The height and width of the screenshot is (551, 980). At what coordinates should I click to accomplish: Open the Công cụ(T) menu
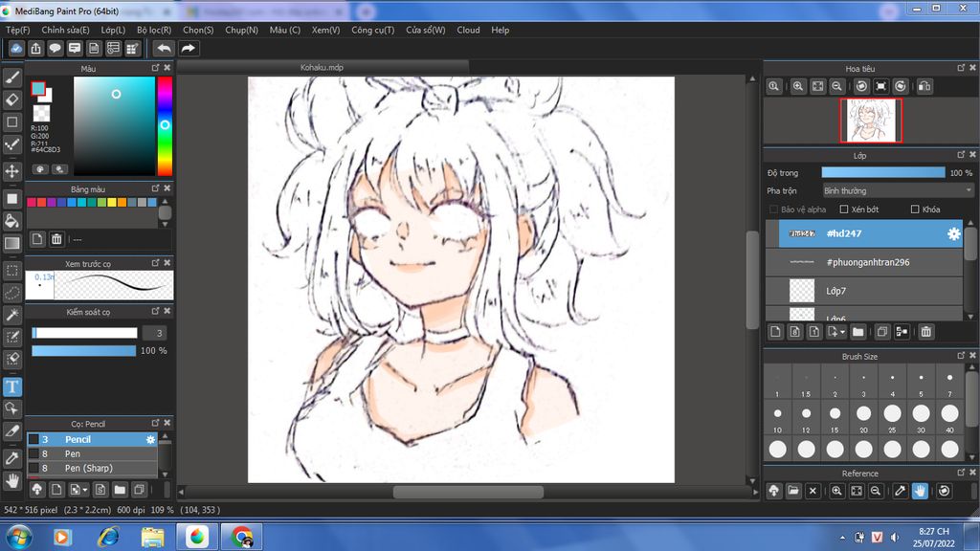(x=372, y=30)
